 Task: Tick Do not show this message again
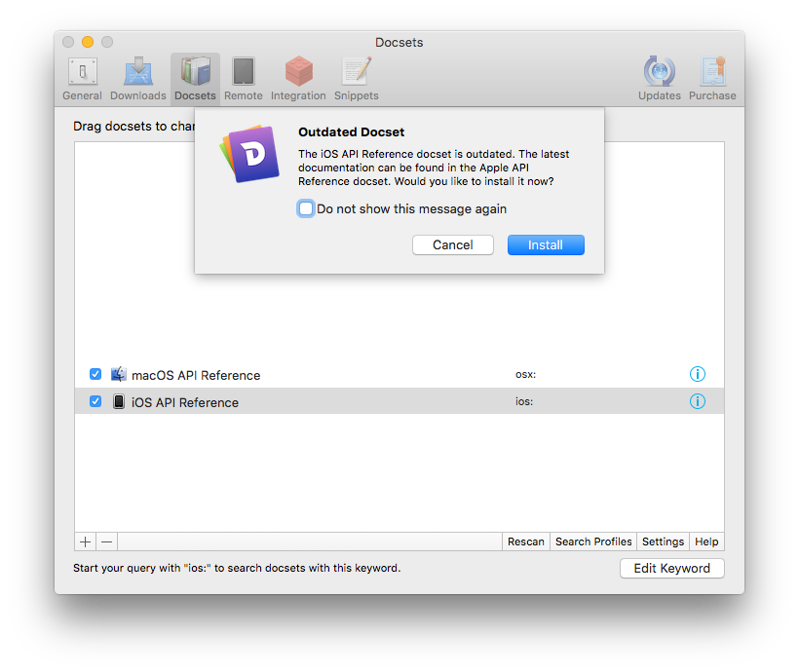coord(306,208)
